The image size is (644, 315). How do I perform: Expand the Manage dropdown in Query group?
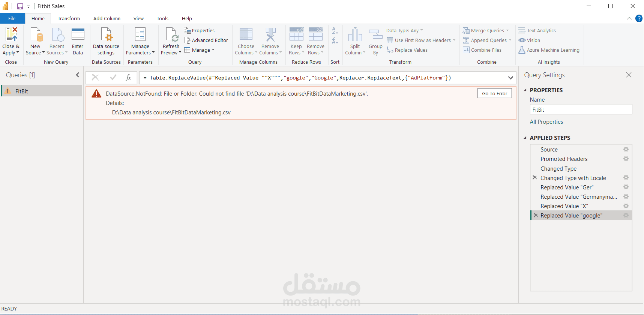pos(213,50)
